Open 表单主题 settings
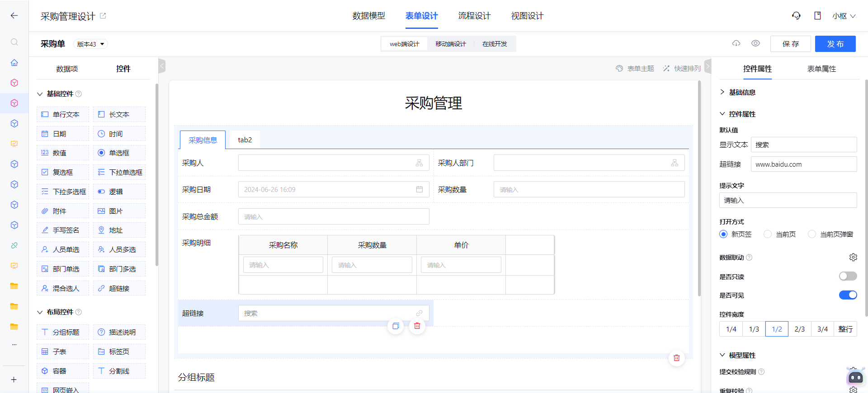868x393 pixels. (x=635, y=68)
